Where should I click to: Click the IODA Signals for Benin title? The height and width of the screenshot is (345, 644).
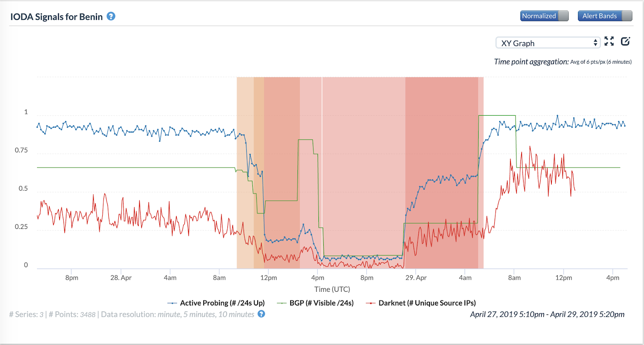pos(56,17)
